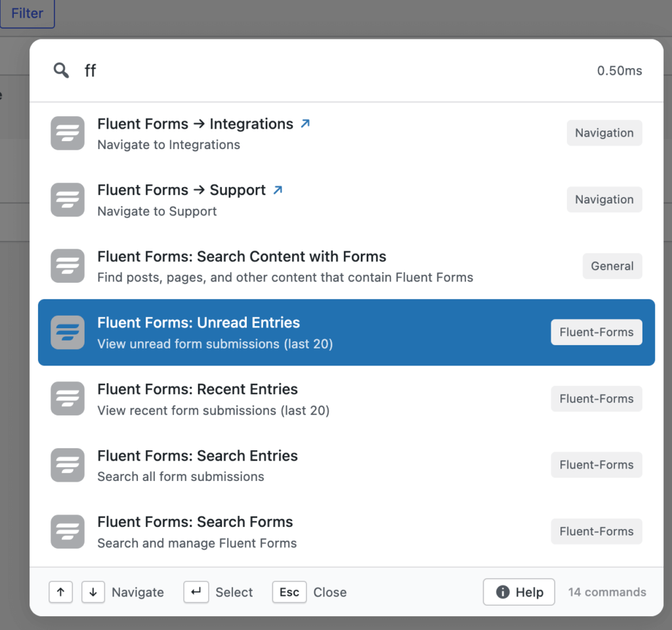Viewport: 672px width, 630px height.
Task: Click the icon beside Search Entries
Action: pyautogui.click(x=68, y=465)
